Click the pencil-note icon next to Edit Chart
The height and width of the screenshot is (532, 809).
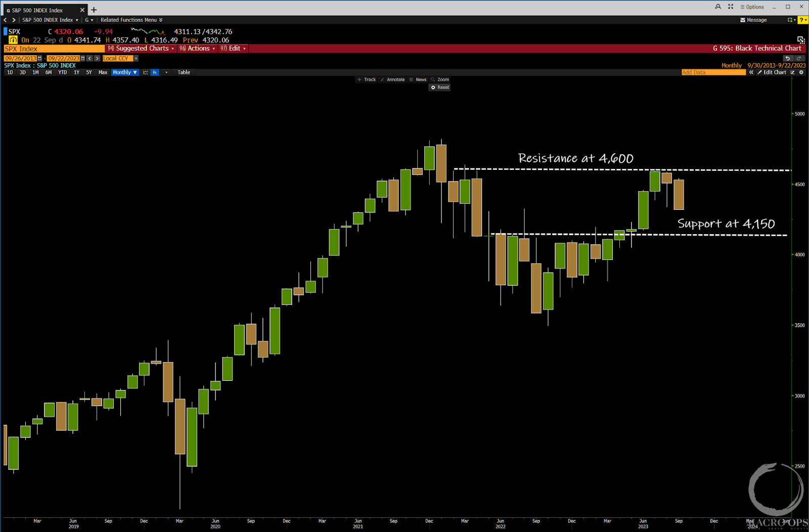pos(793,72)
